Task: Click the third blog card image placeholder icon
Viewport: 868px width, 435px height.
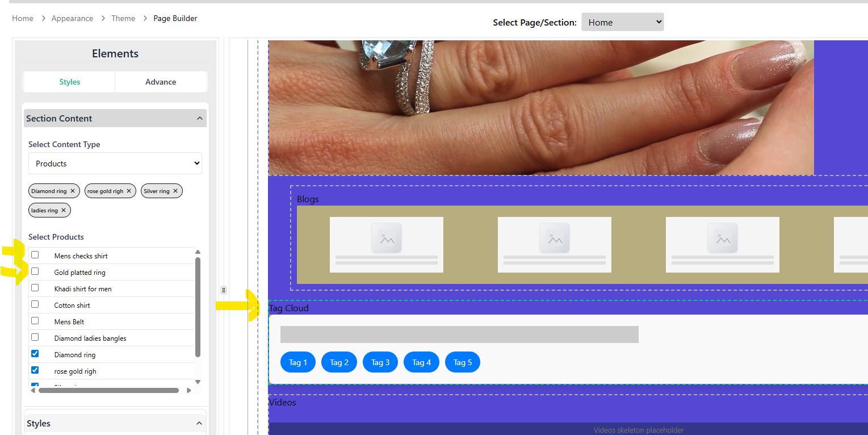Action: 723,237
